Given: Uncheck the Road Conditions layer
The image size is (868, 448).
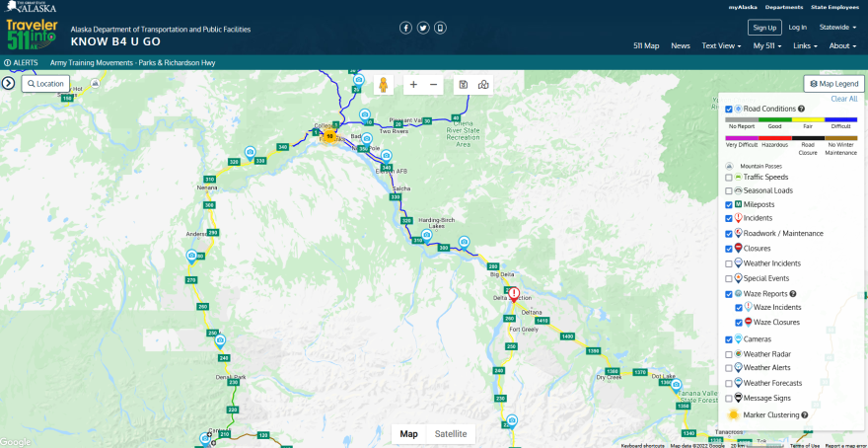Looking at the screenshot, I should (729, 110).
